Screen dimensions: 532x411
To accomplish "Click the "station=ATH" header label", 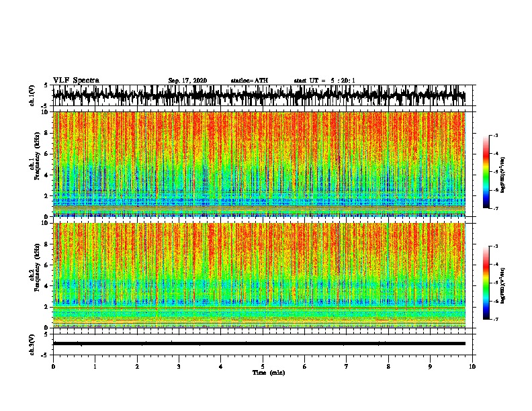I will tap(249, 81).
